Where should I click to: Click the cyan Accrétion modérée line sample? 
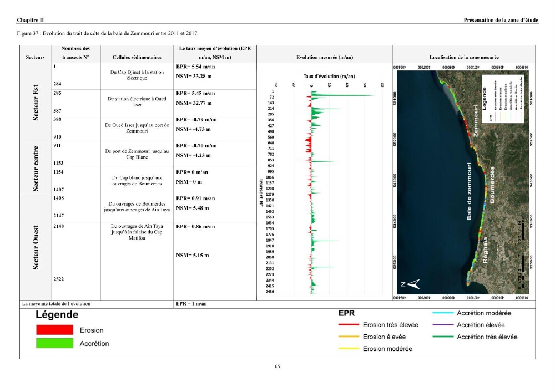(443, 313)
